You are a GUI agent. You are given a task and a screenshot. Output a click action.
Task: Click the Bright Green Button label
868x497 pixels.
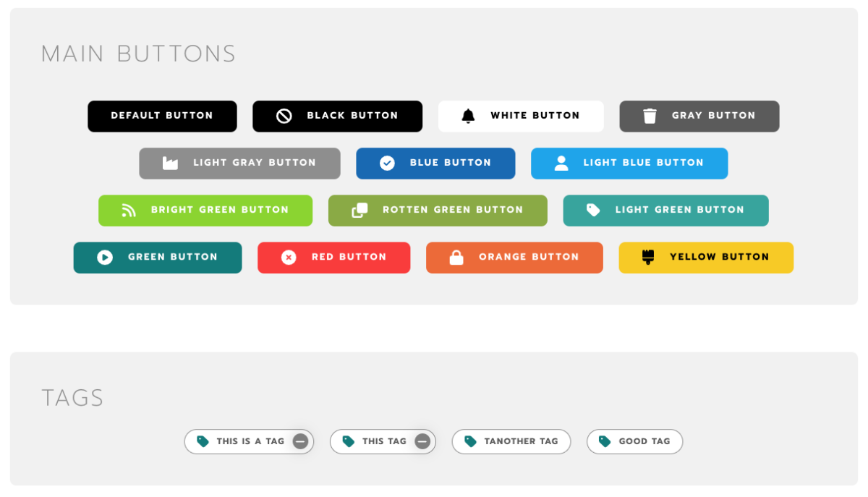coord(220,210)
